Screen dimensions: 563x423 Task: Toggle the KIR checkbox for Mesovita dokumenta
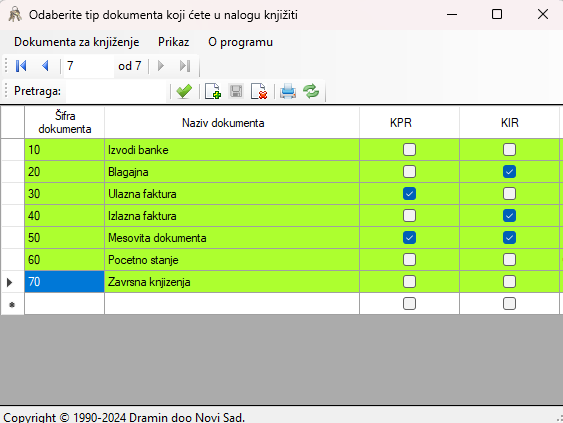pyautogui.click(x=510, y=238)
